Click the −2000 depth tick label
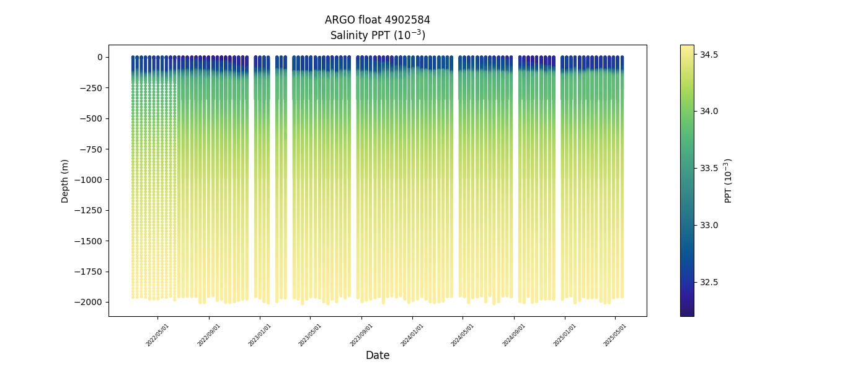The width and height of the screenshot is (868, 372). pos(91,302)
